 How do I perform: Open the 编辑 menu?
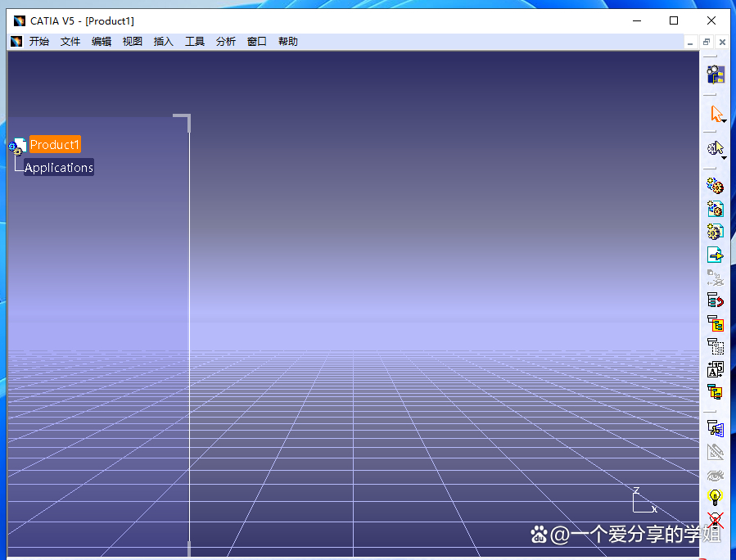tap(102, 41)
